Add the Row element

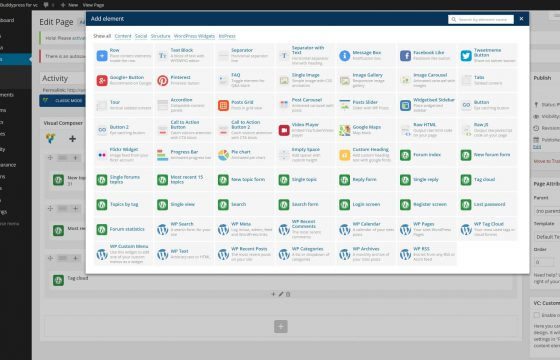pyautogui.click(x=124, y=56)
